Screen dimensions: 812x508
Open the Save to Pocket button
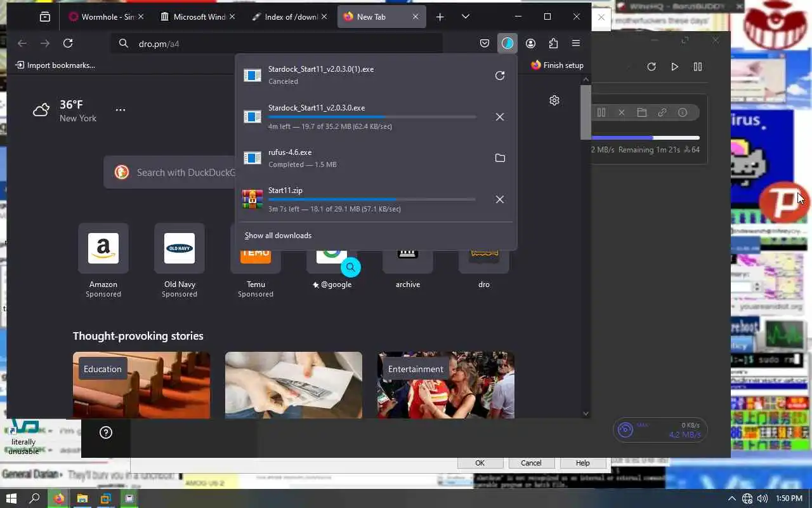[485, 43]
